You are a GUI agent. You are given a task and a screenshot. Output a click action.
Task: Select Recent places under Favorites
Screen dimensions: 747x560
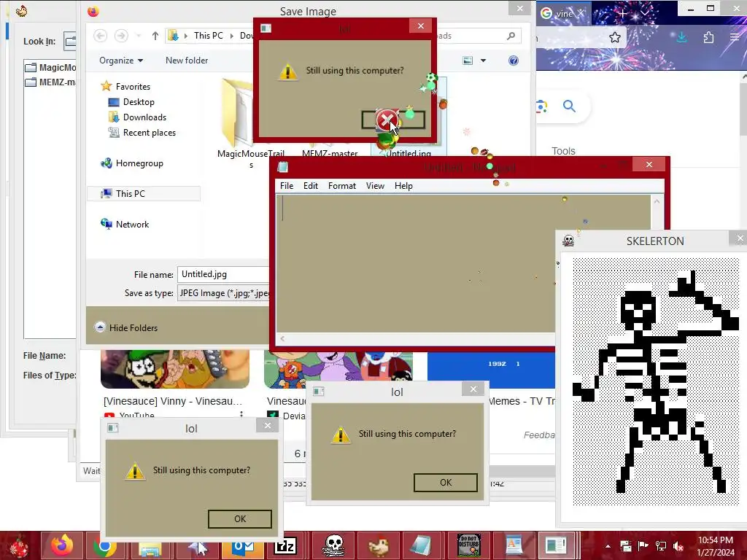142,133
